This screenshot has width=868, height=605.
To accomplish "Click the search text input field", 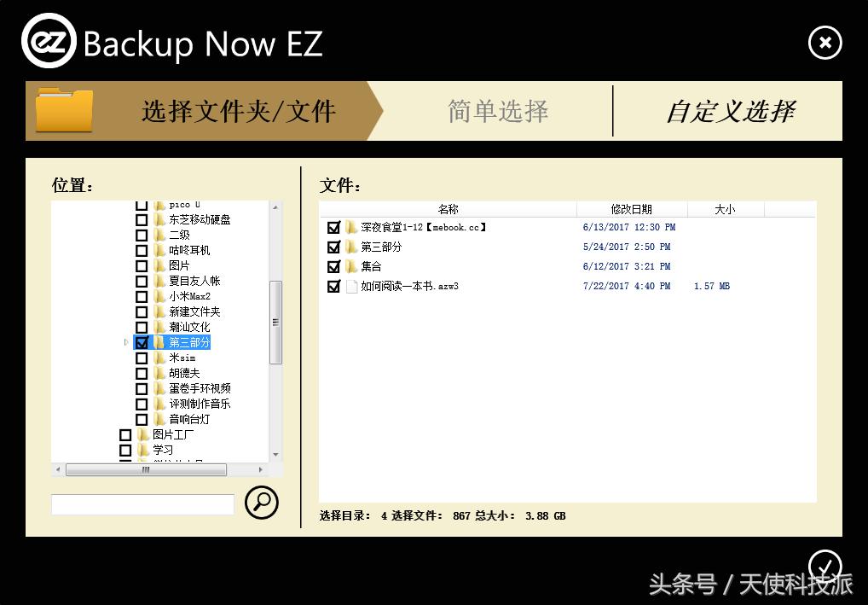I will tap(143, 504).
